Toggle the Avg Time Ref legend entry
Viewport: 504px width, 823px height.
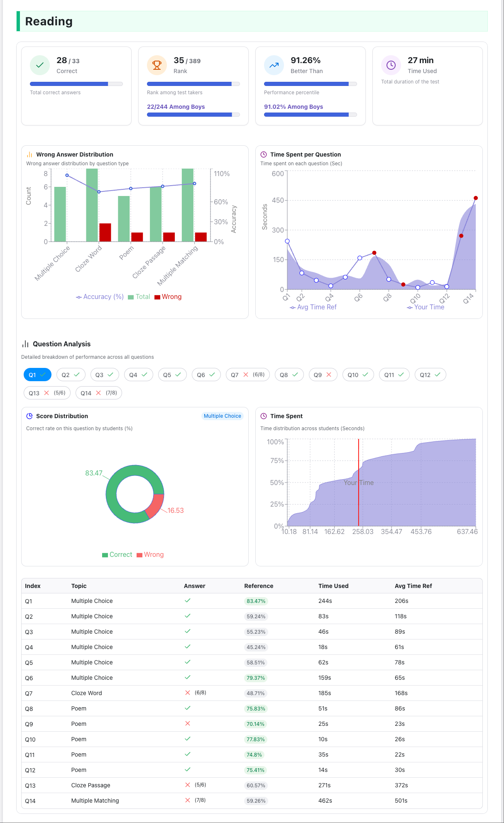point(313,307)
